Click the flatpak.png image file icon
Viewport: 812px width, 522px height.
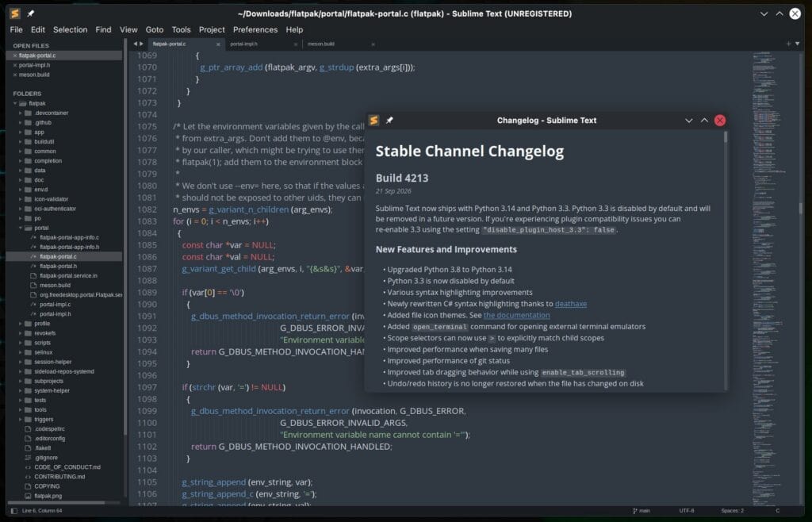tap(28, 496)
